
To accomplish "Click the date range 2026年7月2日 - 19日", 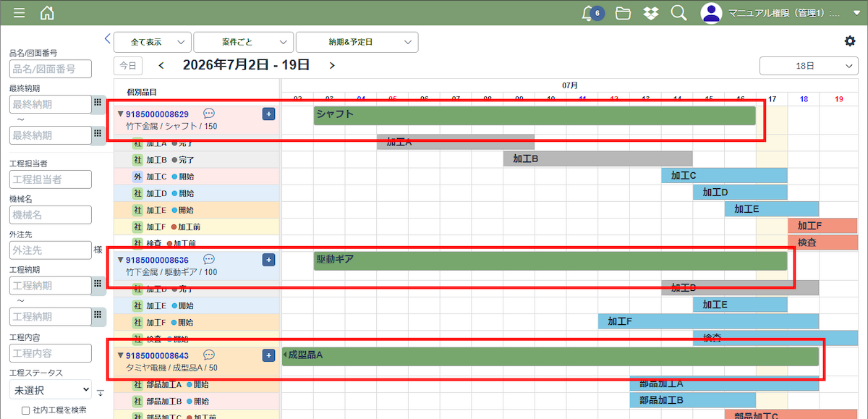I will [x=246, y=65].
